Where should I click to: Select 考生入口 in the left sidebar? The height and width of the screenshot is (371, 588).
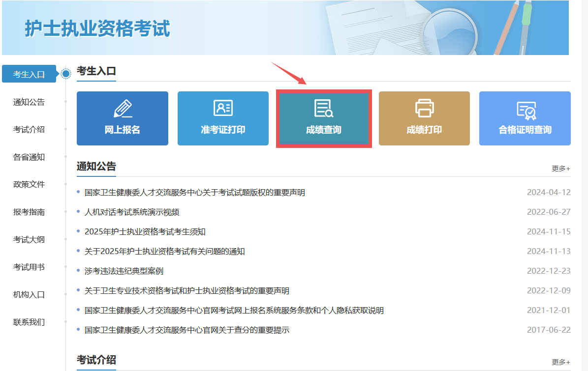(29, 74)
